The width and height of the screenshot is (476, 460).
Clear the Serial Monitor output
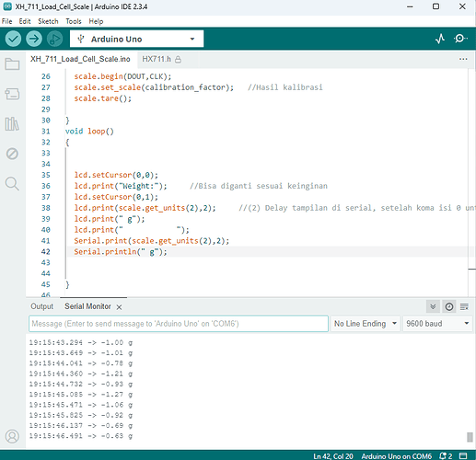[x=464, y=306]
